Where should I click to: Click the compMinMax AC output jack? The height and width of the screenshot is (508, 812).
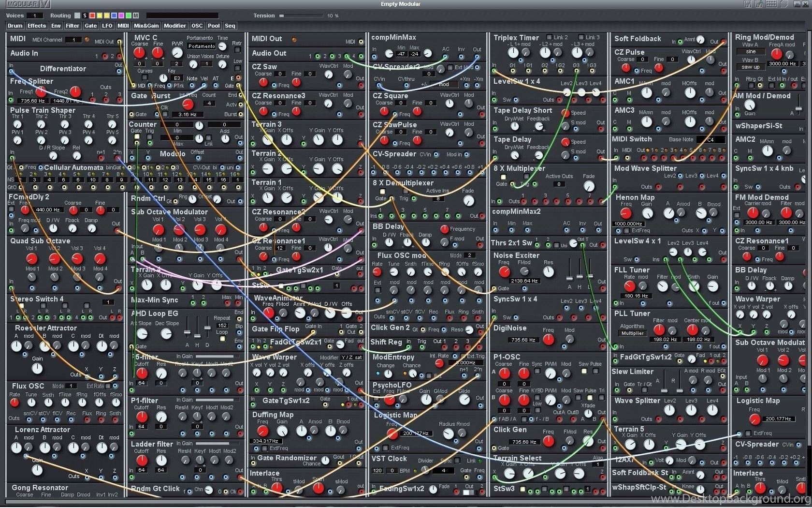click(x=445, y=57)
